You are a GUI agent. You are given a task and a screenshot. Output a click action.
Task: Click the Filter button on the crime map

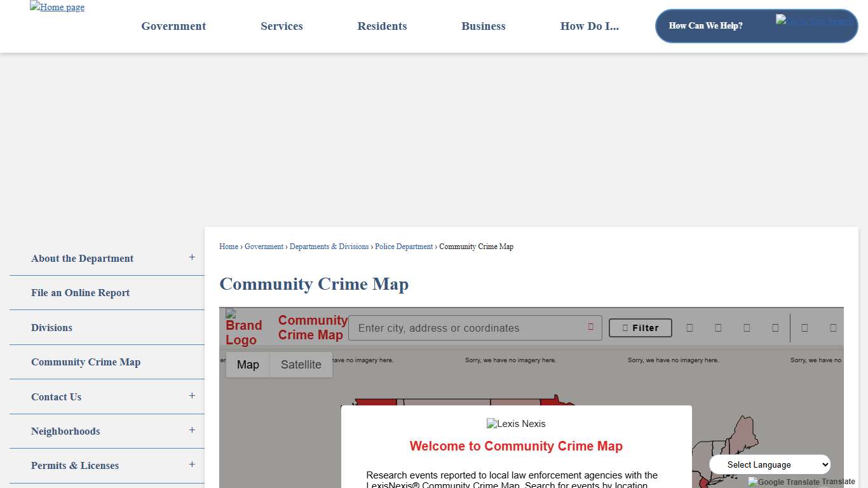(640, 328)
